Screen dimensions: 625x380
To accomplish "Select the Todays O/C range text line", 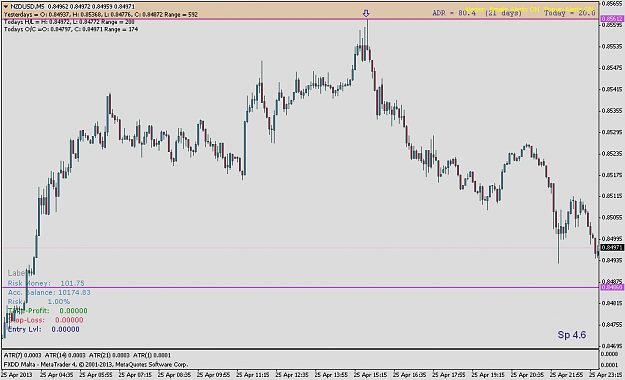I will 71,29.
